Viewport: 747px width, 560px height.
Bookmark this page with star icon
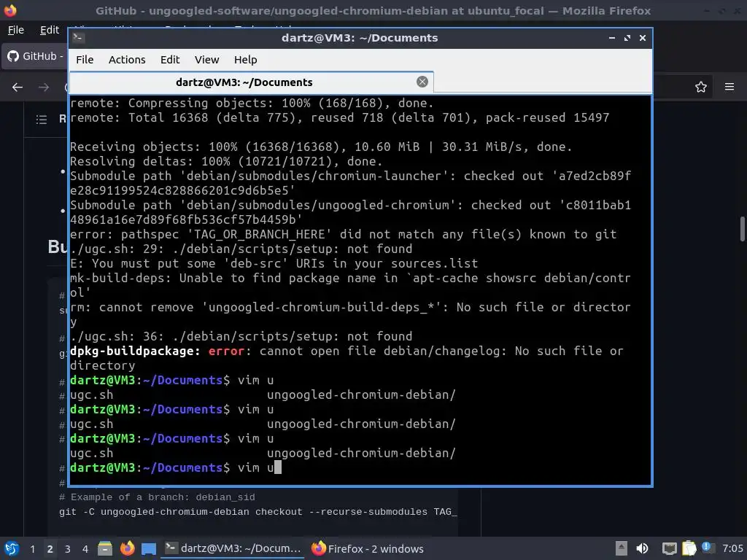(x=701, y=87)
